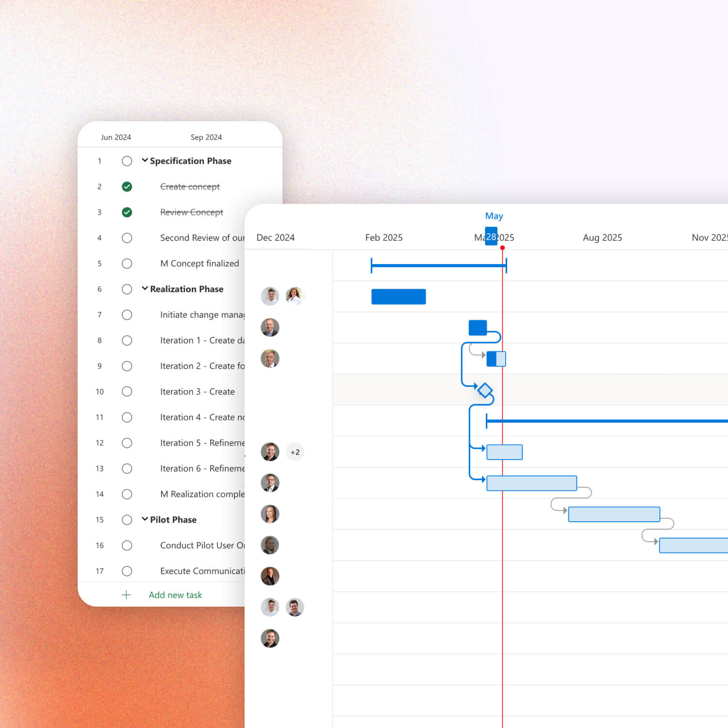The image size is (728, 728).
Task: Click the Sep 2024 header in task panel
Action: pyautogui.click(x=206, y=137)
